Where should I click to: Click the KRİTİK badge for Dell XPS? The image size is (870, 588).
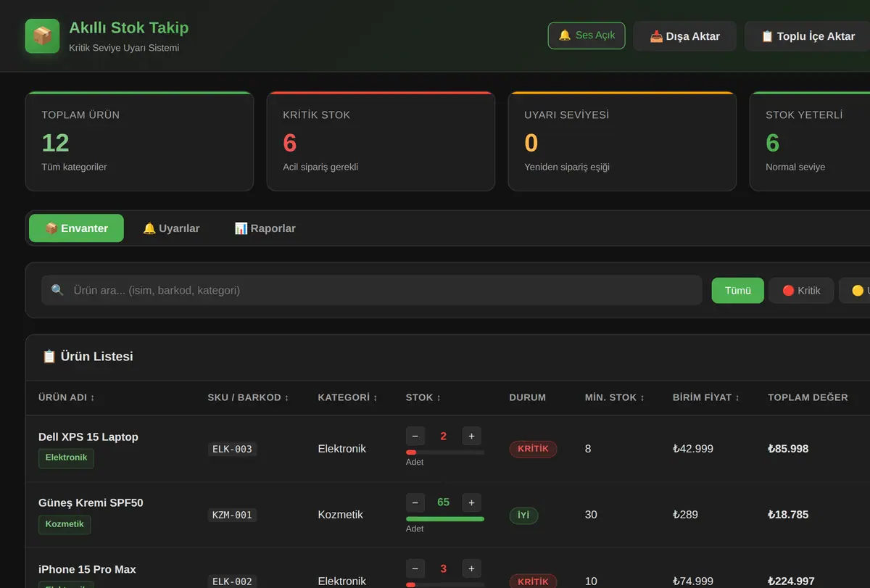(533, 449)
